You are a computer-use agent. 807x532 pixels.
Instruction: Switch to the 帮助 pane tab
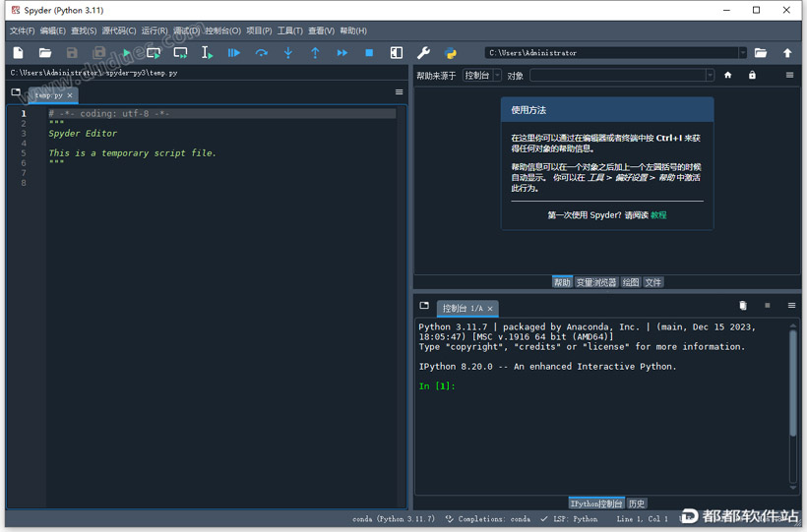point(562,282)
